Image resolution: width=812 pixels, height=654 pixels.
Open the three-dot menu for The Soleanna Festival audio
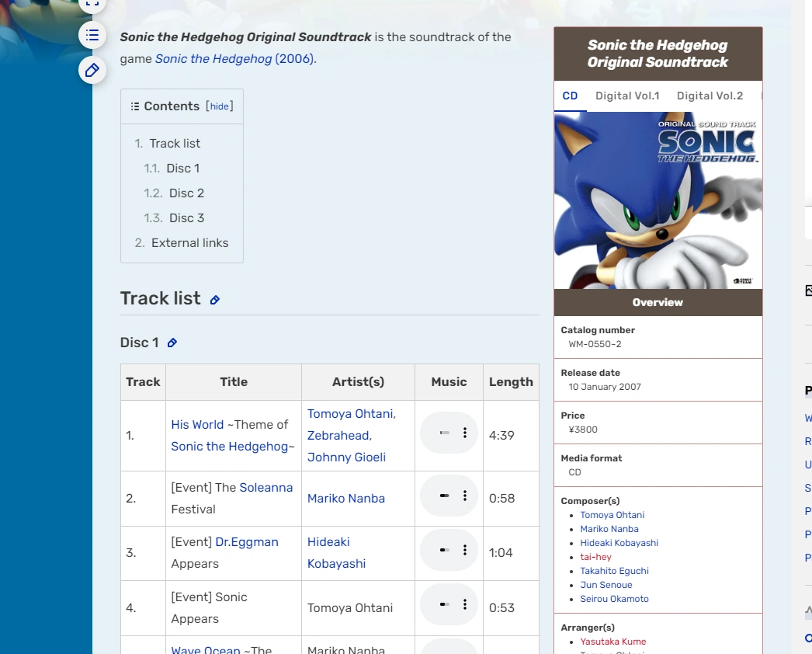(x=464, y=496)
